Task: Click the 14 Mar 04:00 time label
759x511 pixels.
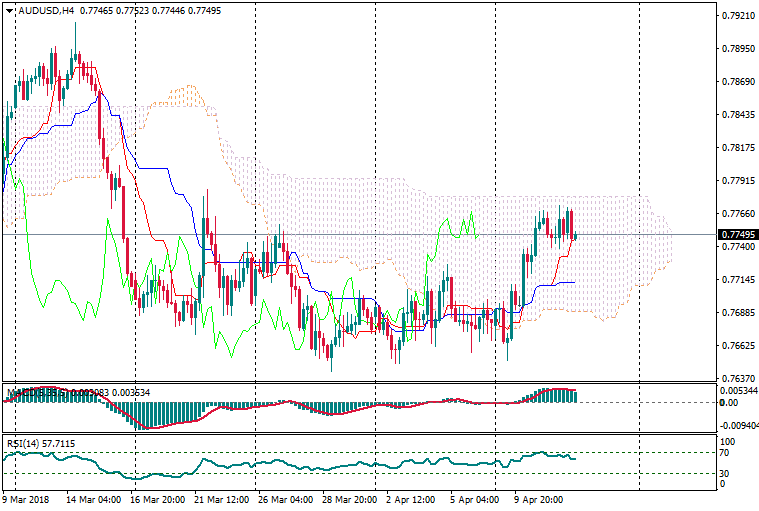Action: [x=94, y=498]
